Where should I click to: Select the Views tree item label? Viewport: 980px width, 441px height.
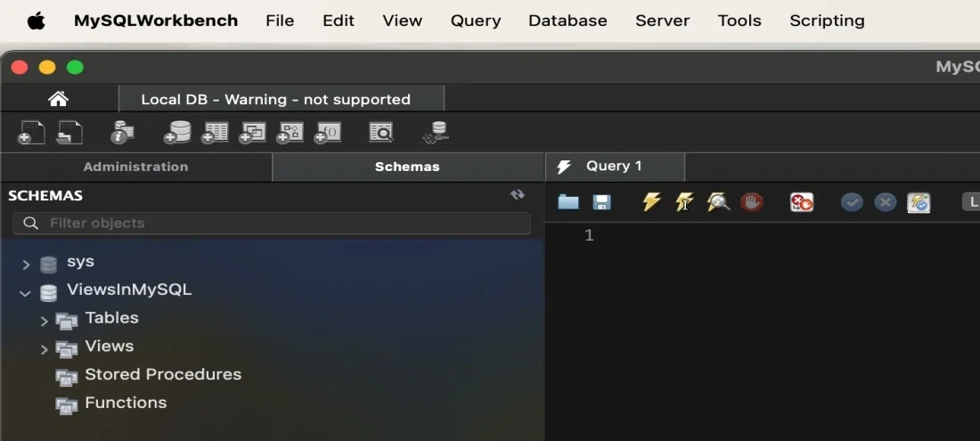point(110,346)
